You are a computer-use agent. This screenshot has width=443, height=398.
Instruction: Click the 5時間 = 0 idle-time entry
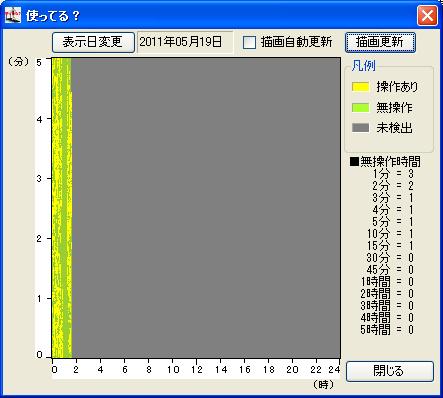(387, 330)
